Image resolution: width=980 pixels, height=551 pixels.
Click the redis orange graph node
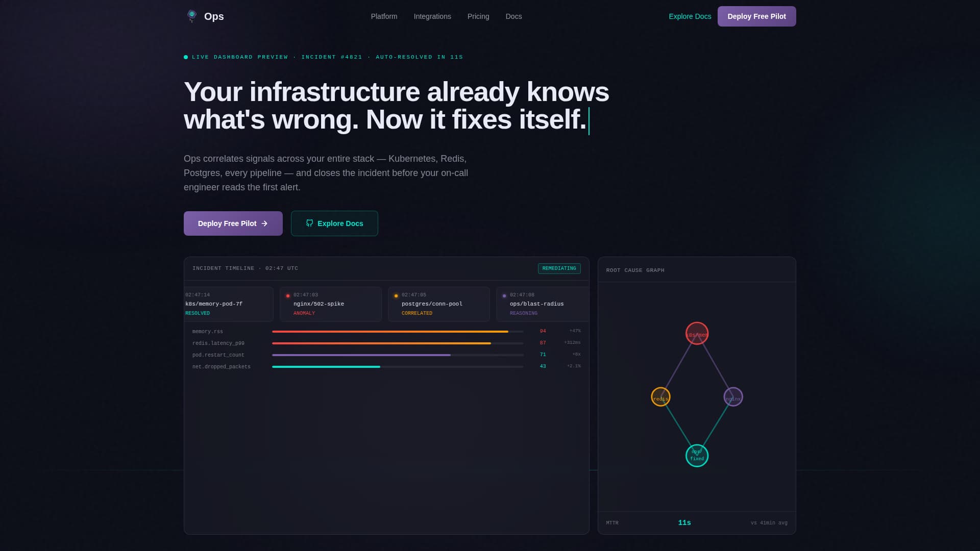point(660,397)
